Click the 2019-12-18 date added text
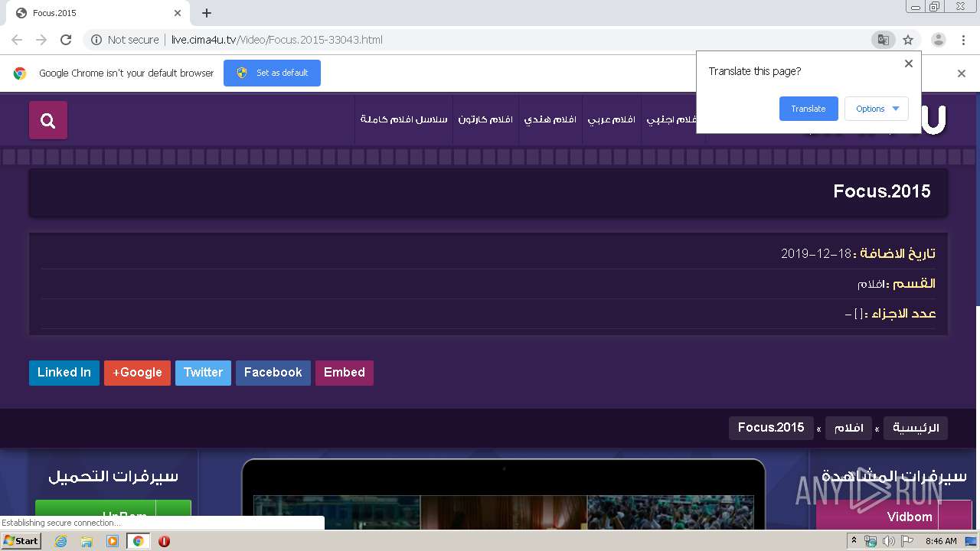The image size is (980, 551). [816, 253]
